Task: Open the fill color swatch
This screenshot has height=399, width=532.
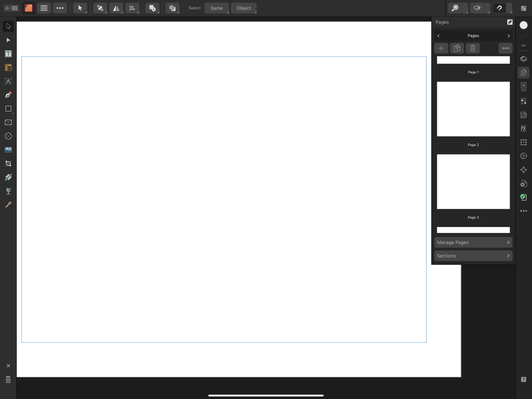Action: tap(523, 25)
